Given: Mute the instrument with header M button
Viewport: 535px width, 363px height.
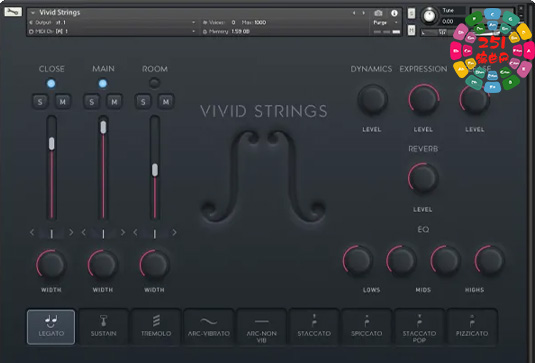Looking at the screenshot, I should [411, 30].
